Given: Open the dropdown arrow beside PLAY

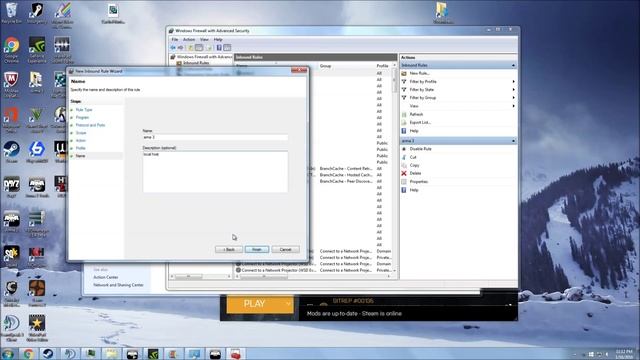Looking at the screenshot, I should pyautogui.click(x=288, y=304).
